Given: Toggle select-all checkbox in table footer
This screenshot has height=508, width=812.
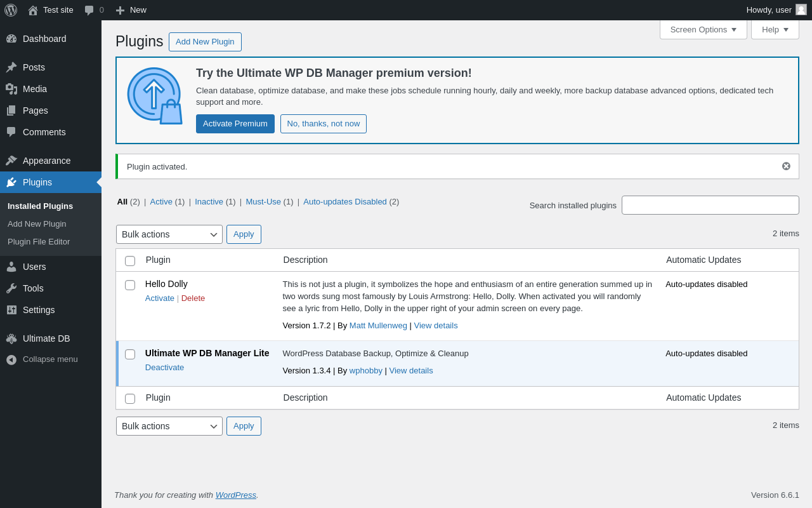Looking at the screenshot, I should point(130,399).
